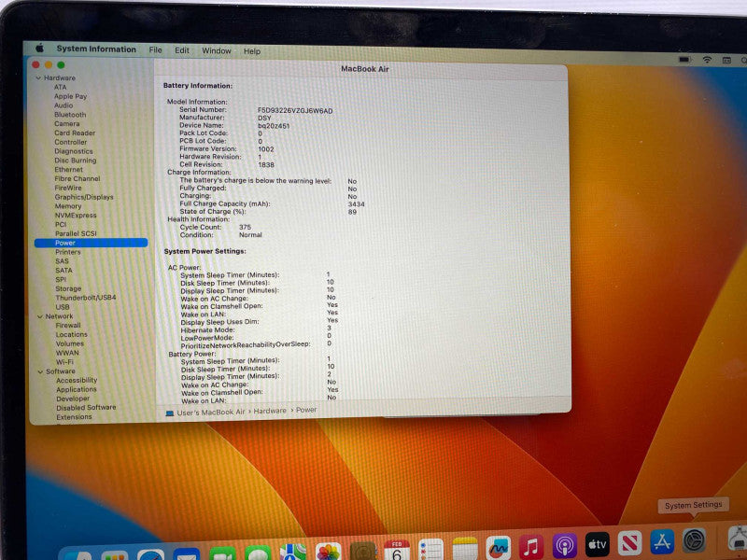Click User's MacBook Air in path bar
The image size is (747, 560).
tap(211, 413)
